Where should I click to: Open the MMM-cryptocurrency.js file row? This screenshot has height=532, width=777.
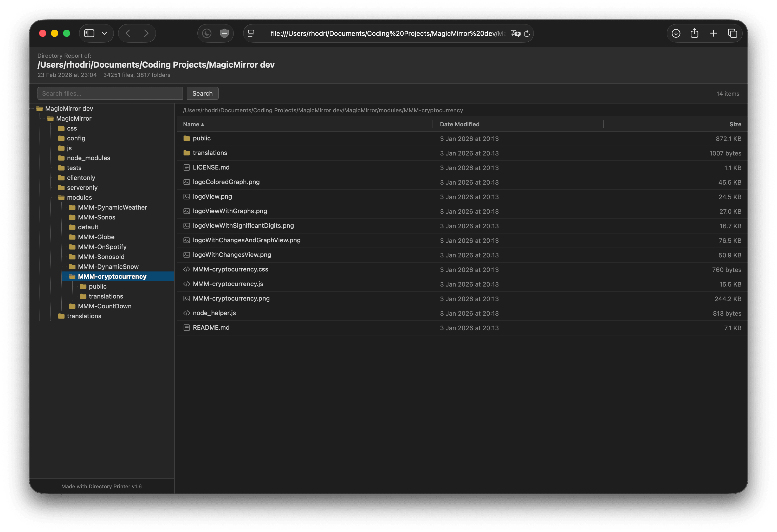click(228, 284)
